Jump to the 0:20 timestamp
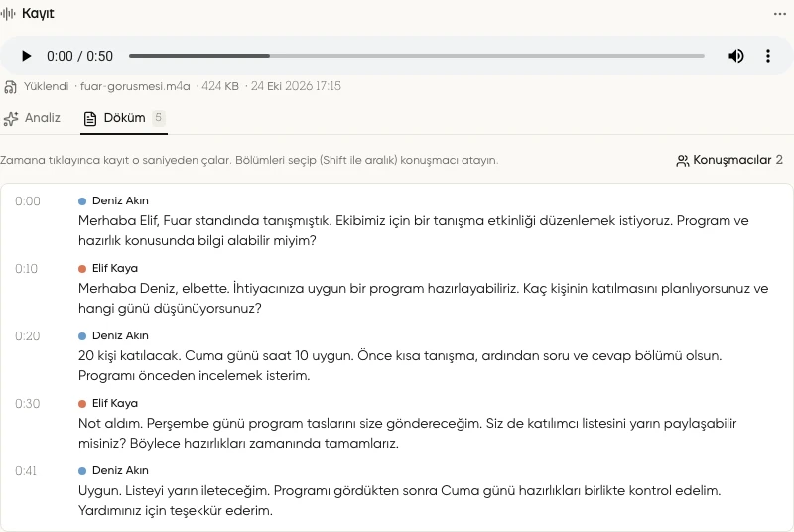The height and width of the screenshot is (532, 794). [28, 336]
